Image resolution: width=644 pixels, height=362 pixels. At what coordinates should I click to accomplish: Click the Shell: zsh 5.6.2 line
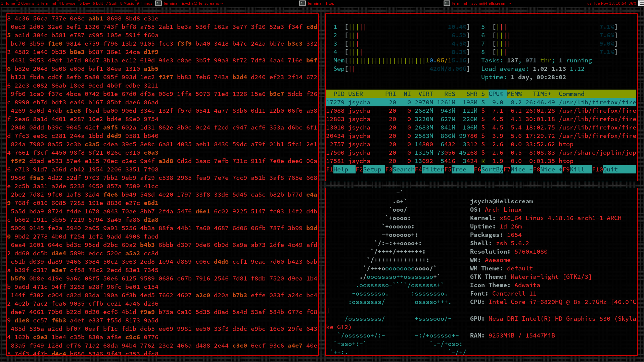click(x=500, y=243)
